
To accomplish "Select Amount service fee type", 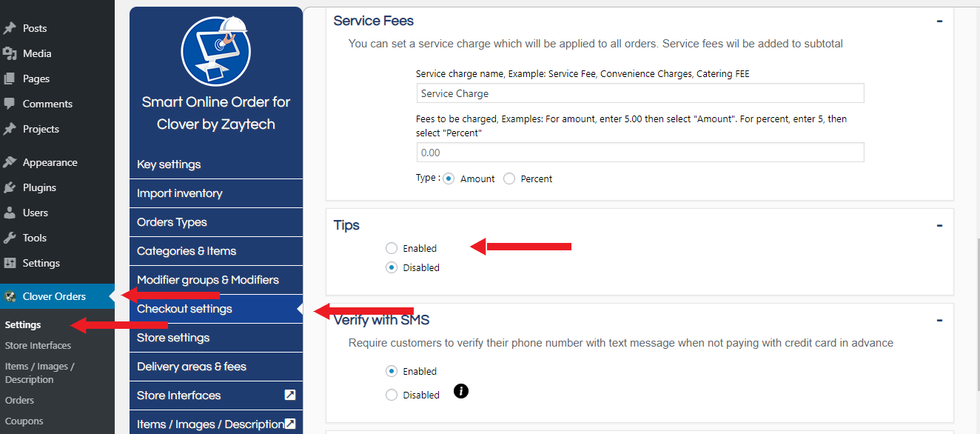I will [449, 178].
